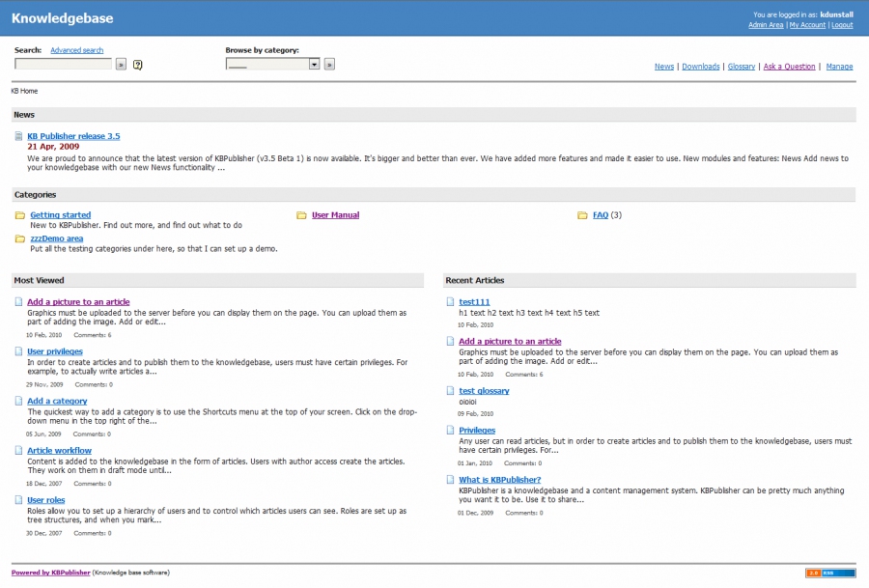The height and width of the screenshot is (588, 869).
Task: Click the article icon beside test glossary
Action: [x=451, y=391]
